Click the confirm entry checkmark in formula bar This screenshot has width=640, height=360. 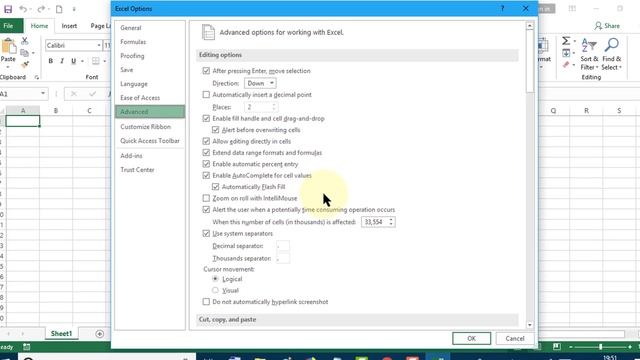(93, 94)
